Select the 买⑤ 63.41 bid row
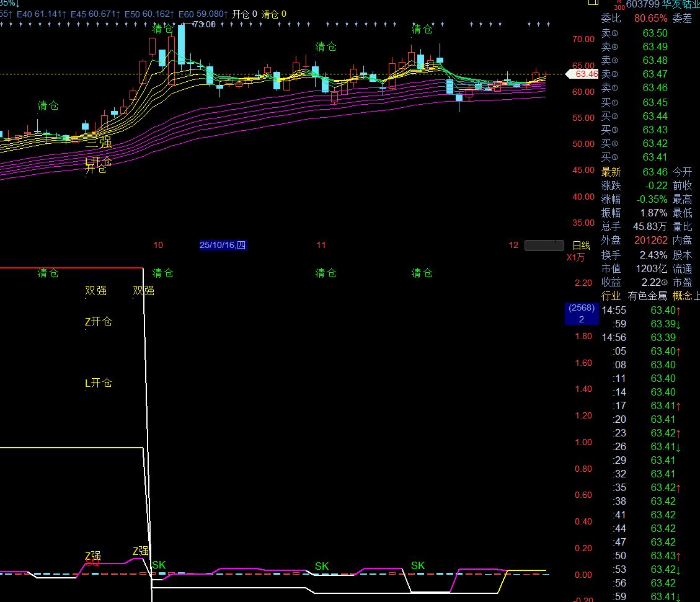This screenshot has width=700, height=602. (x=634, y=157)
